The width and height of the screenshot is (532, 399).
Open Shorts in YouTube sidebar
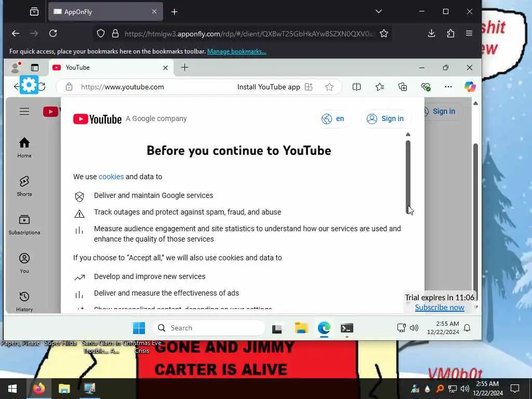(24, 187)
